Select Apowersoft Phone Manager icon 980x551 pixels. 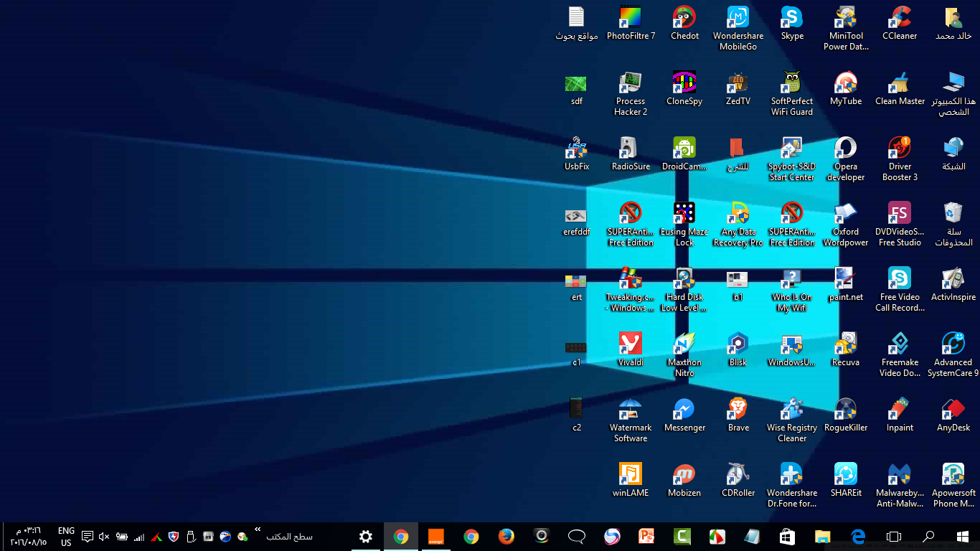(953, 486)
